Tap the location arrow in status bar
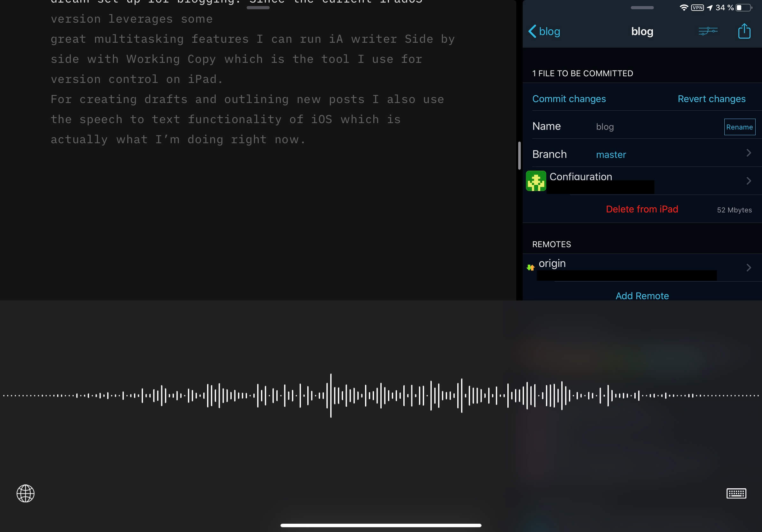This screenshot has width=762, height=532. pos(710,8)
